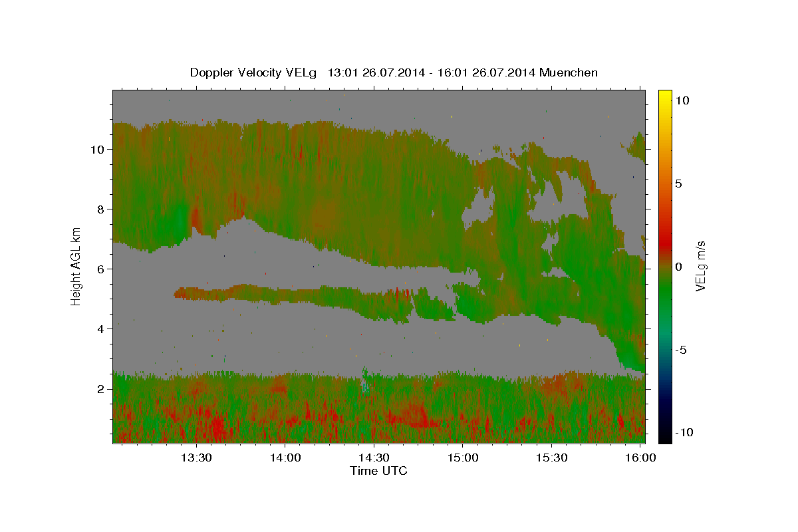This screenshot has height=532, width=798.
Task: Click the 'Height AGL km' axis title
Action: [x=76, y=265]
